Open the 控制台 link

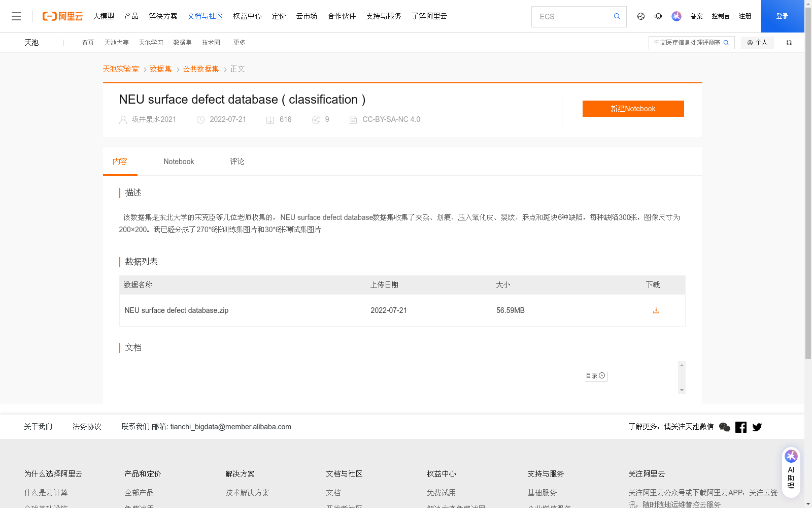pyautogui.click(x=721, y=16)
